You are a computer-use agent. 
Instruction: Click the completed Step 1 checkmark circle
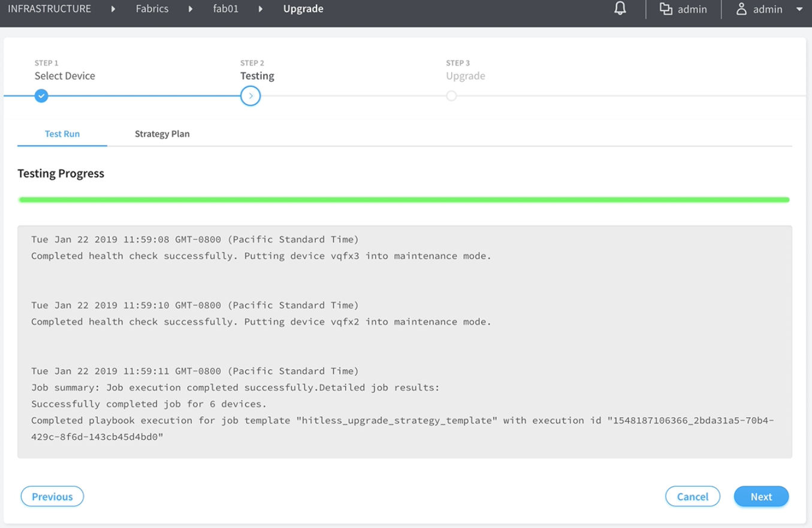pos(41,96)
